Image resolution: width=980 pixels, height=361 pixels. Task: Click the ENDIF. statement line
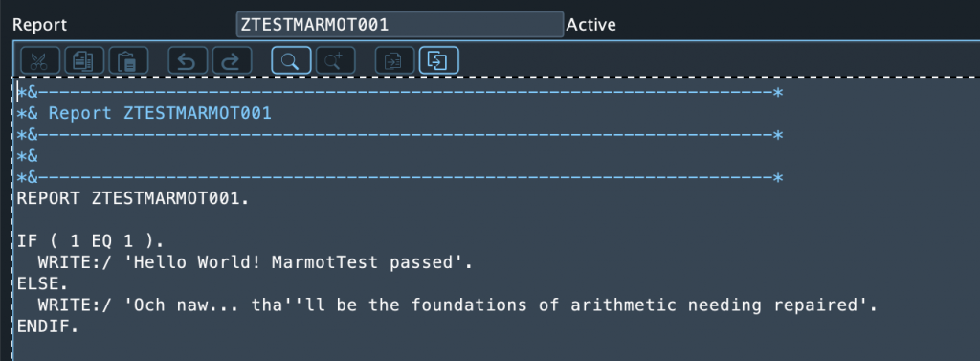[48, 327]
